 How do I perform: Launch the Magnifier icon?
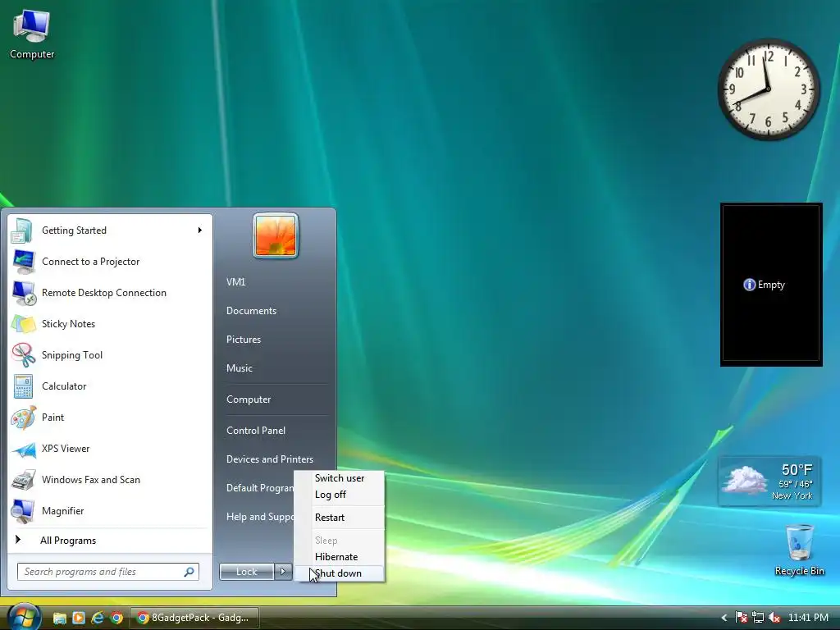(x=23, y=510)
